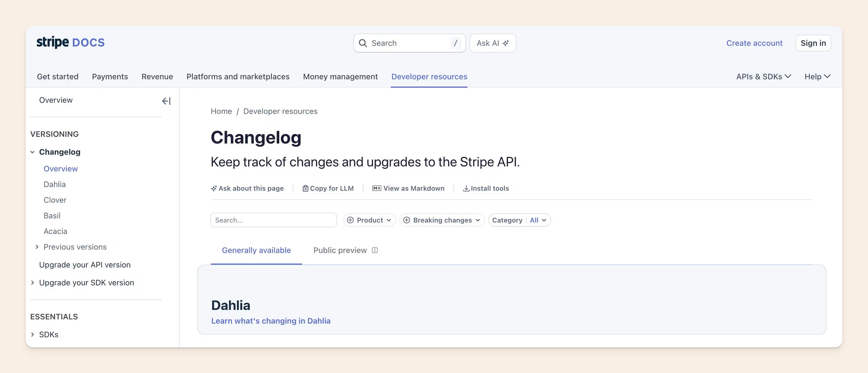Open Upgrade your API version
Screen dimensions: 868x373
click(85, 265)
